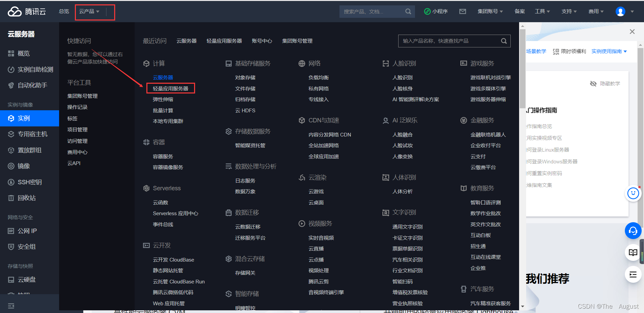
Task: Open the documentation book icon
Action: tap(633, 252)
